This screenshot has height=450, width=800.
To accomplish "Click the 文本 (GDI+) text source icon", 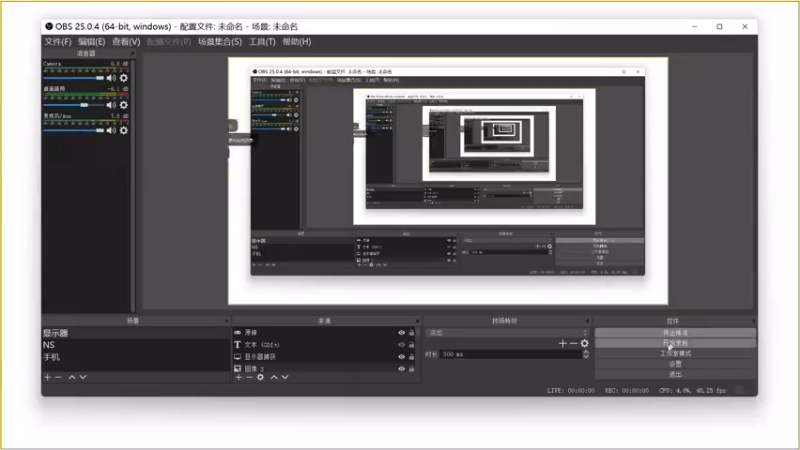I will pos(237,344).
